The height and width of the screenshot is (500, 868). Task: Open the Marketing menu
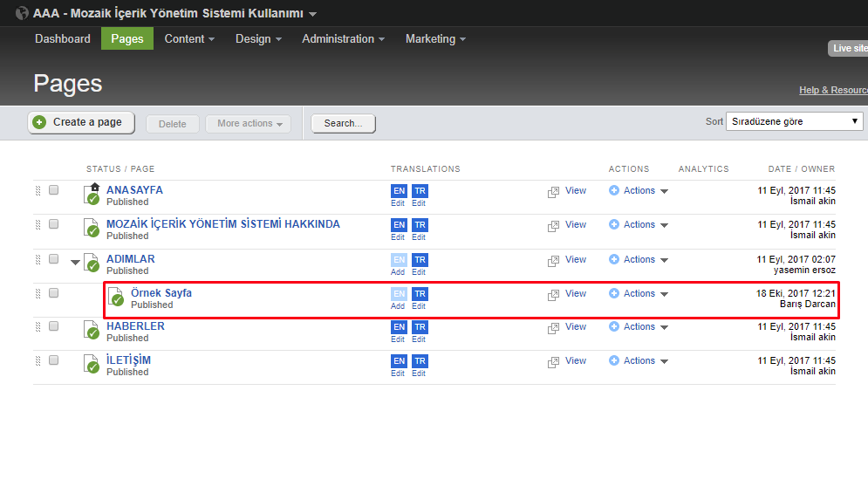pos(435,38)
